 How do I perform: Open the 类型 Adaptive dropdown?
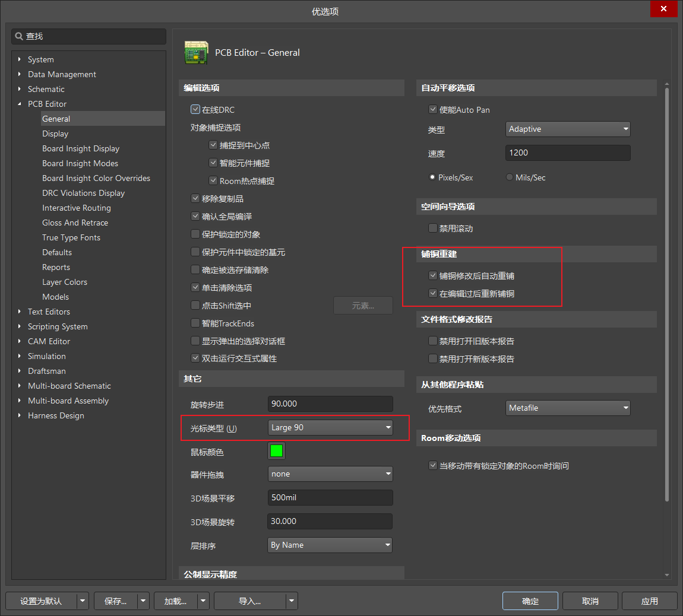[x=568, y=129]
